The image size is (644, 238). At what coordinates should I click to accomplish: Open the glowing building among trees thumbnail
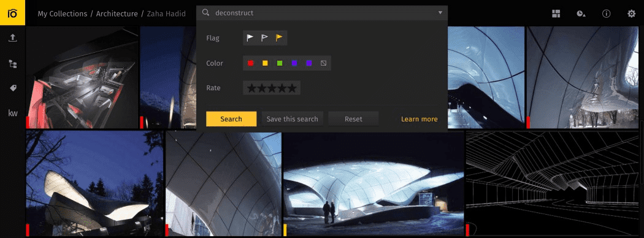tap(94, 183)
